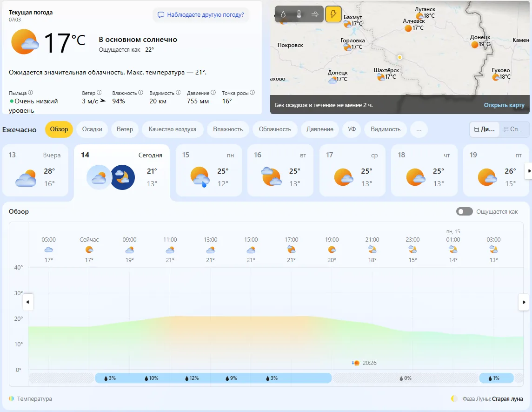This screenshot has height=412, width=532.
Task: Click the Луганск weather marker on map
Action: (420, 16)
